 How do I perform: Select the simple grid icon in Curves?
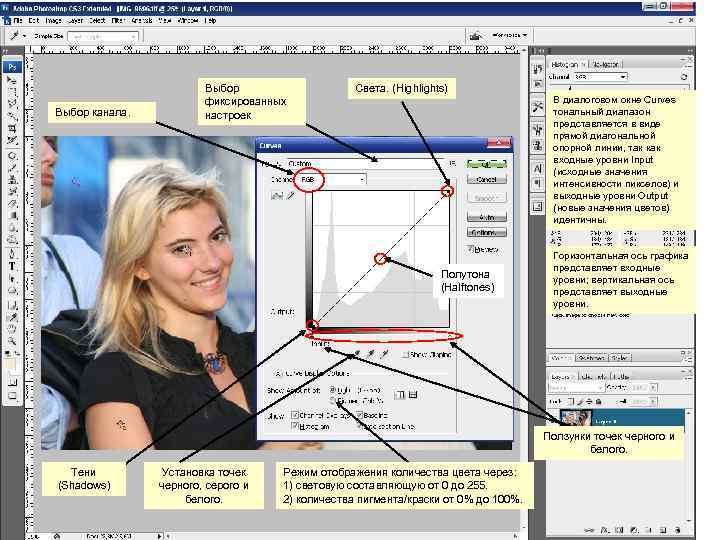point(400,394)
